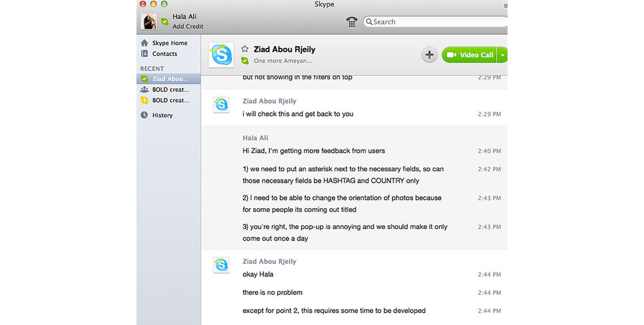Click the 2:43 PM timestamp beside the pop-up message
Image resolution: width=644 pixels, height=325 pixels.
click(489, 227)
